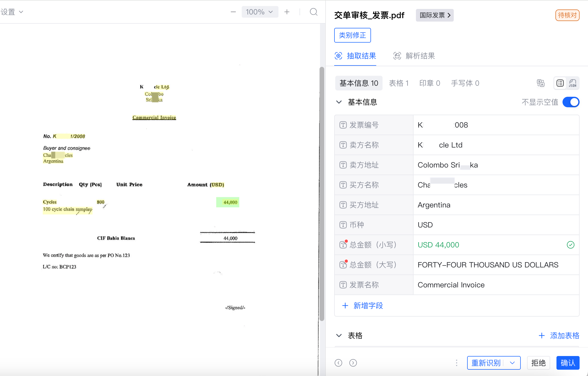This screenshot has width=588, height=376.
Task: Toggle the 不显示空值 switch off
Action: (x=571, y=102)
